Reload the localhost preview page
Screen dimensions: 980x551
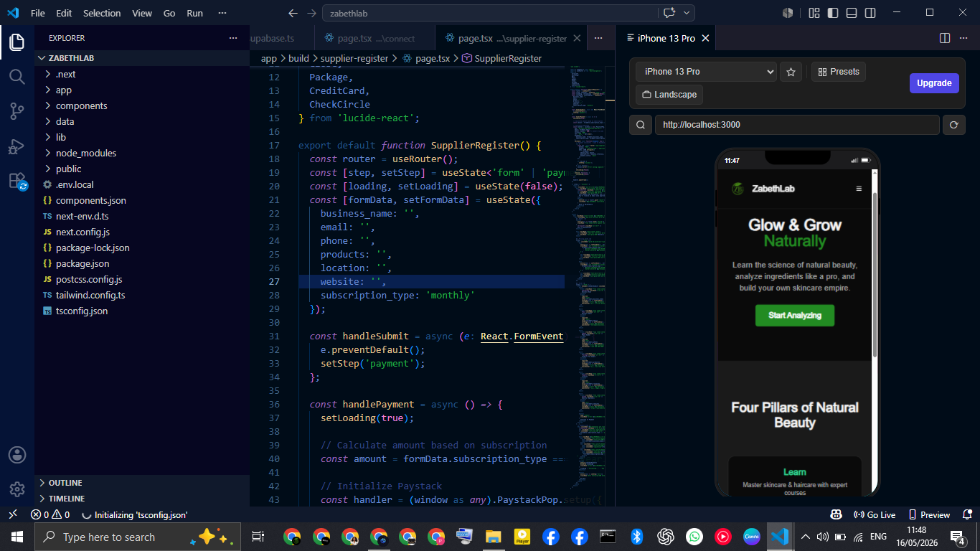pyautogui.click(x=953, y=125)
